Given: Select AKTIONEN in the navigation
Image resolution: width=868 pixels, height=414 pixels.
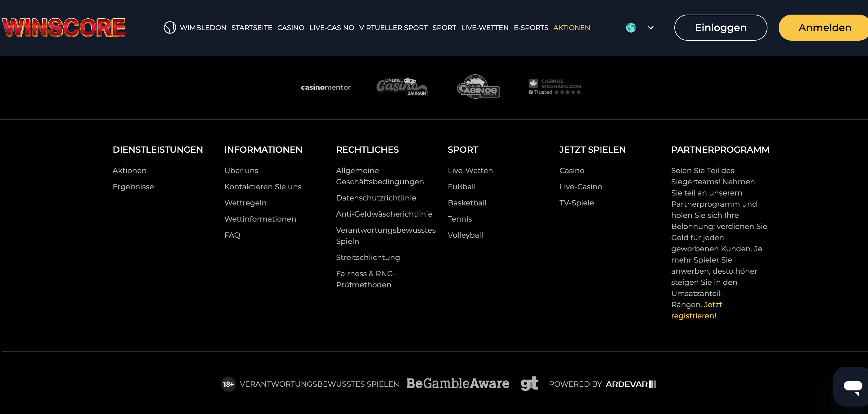Looking at the screenshot, I should coord(572,27).
